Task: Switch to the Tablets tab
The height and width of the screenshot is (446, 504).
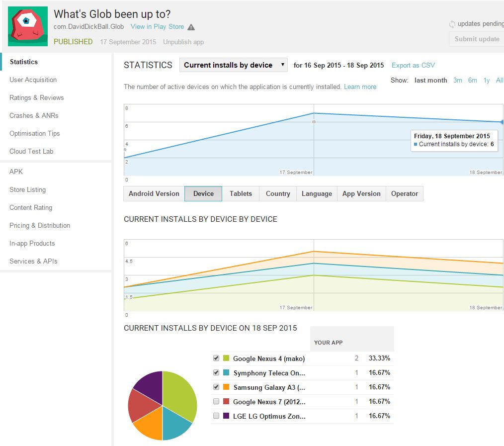Action: pos(241,193)
